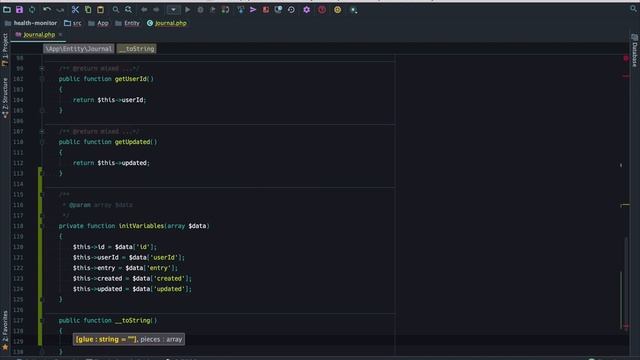The image size is (640, 360).
Task: Collapse the getUpdated function at line 110
Action: point(42,142)
